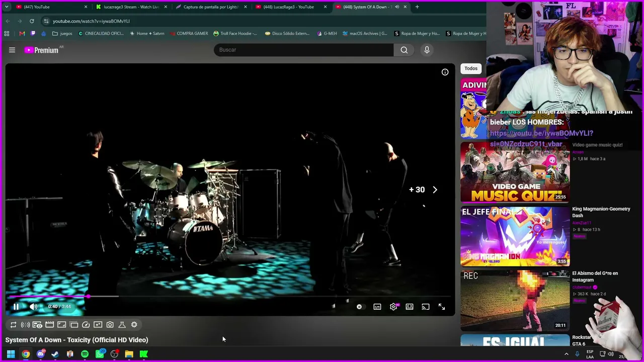Open the CINECALIDAD bookmark
The height and width of the screenshot is (362, 644).
tap(101, 34)
